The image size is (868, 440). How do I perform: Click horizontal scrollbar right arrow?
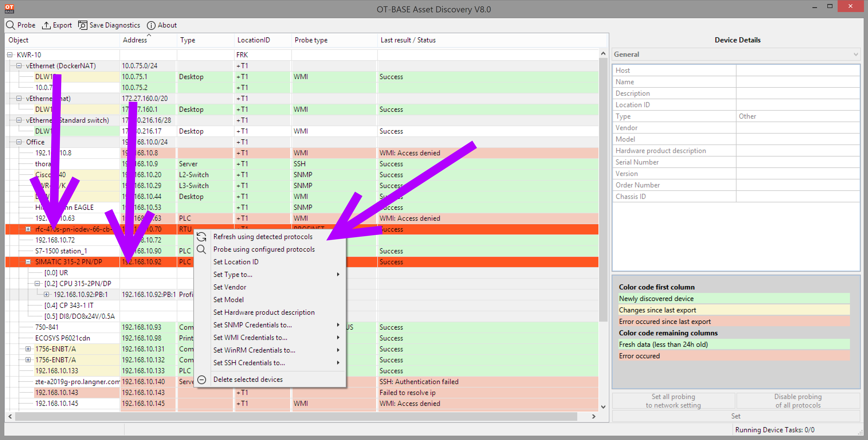[594, 416]
